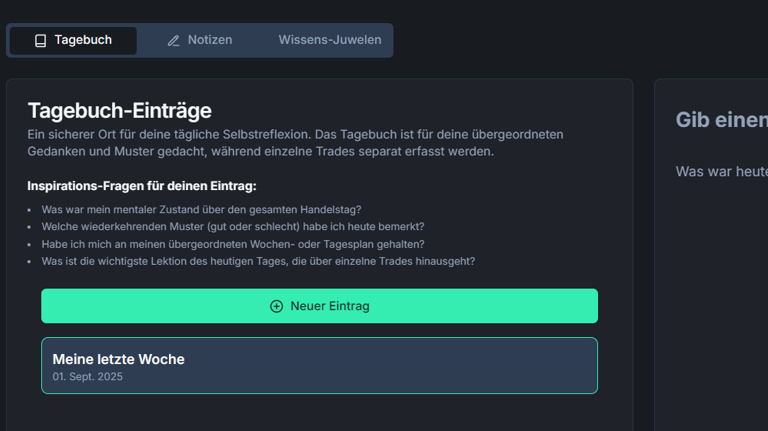Select the question about wiederkehrenden Muster
The height and width of the screenshot is (431, 768).
(x=232, y=227)
